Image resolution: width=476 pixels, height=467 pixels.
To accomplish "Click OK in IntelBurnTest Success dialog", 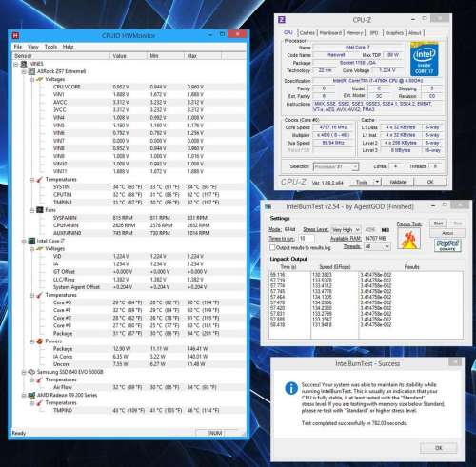I will pos(438,448).
